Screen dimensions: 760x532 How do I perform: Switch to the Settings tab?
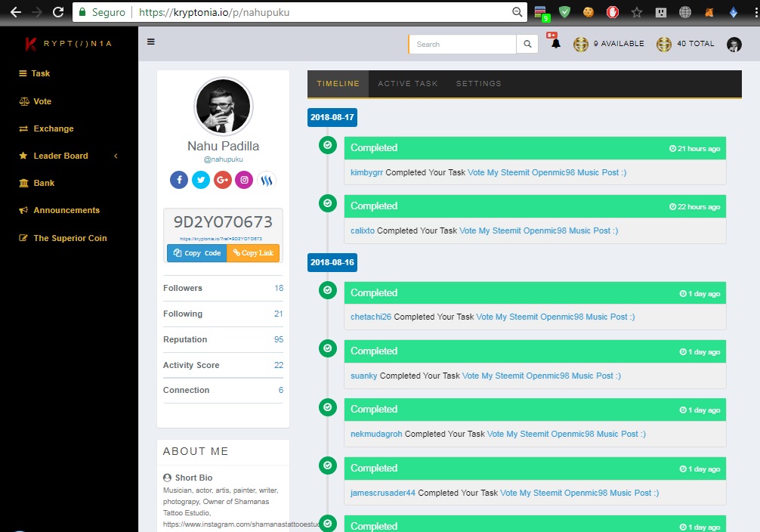pyautogui.click(x=478, y=83)
